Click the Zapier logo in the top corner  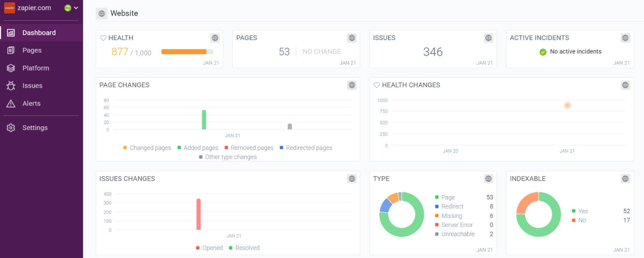[x=9, y=7]
